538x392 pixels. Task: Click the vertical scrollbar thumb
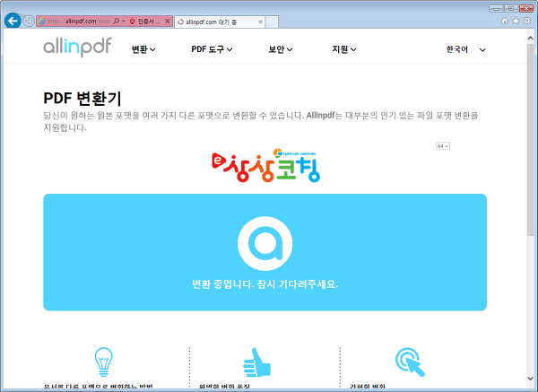530,139
